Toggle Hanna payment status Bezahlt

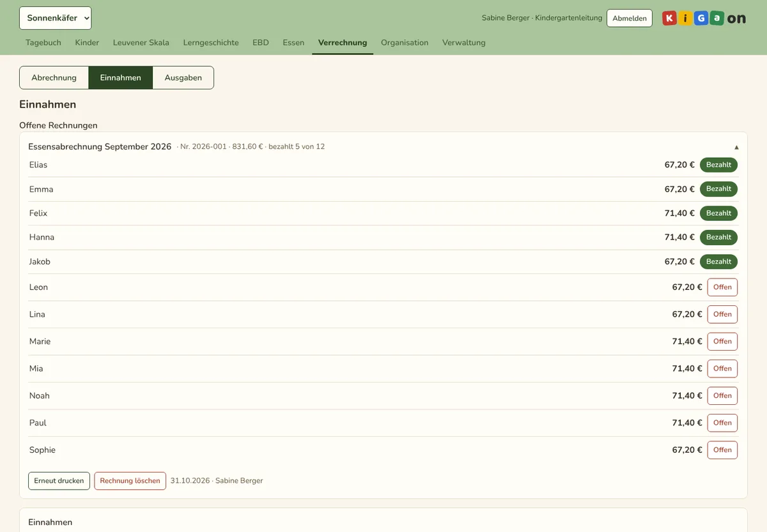(x=718, y=238)
